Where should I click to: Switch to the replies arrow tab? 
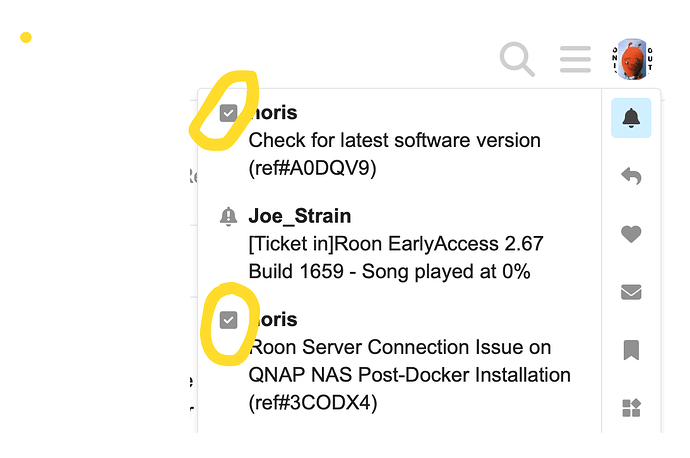pos(631,176)
